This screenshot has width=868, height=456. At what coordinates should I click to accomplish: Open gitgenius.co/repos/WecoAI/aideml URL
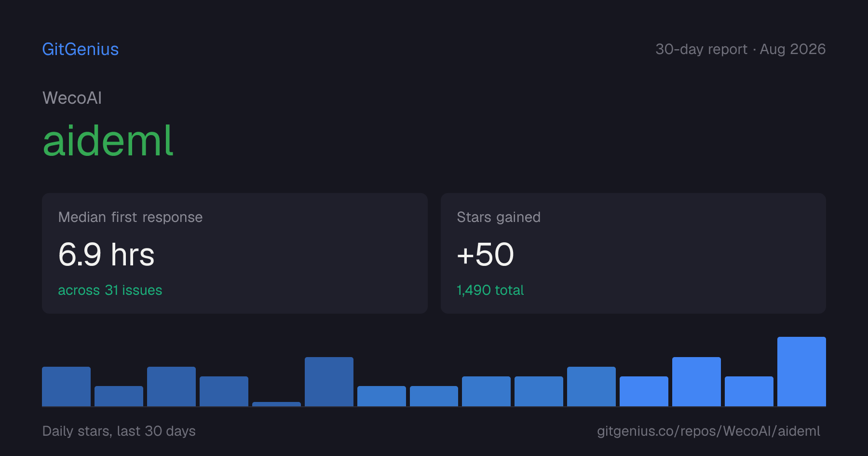tap(708, 431)
